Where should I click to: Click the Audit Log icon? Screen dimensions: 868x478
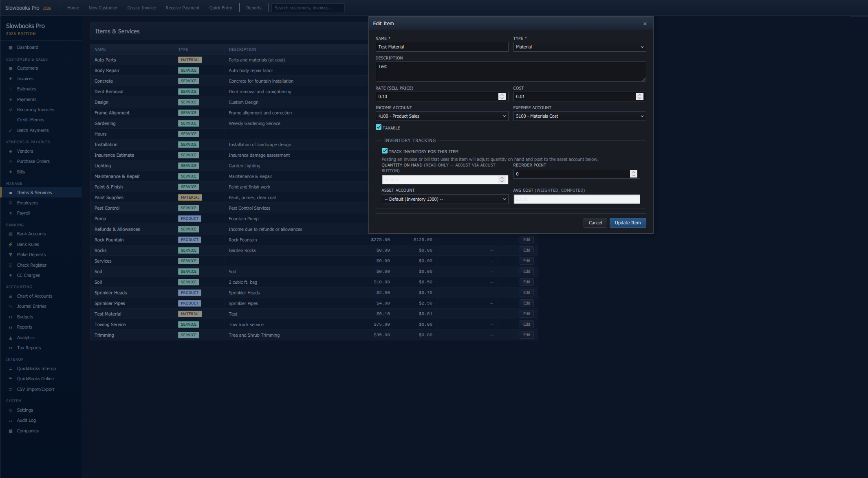[x=11, y=421]
